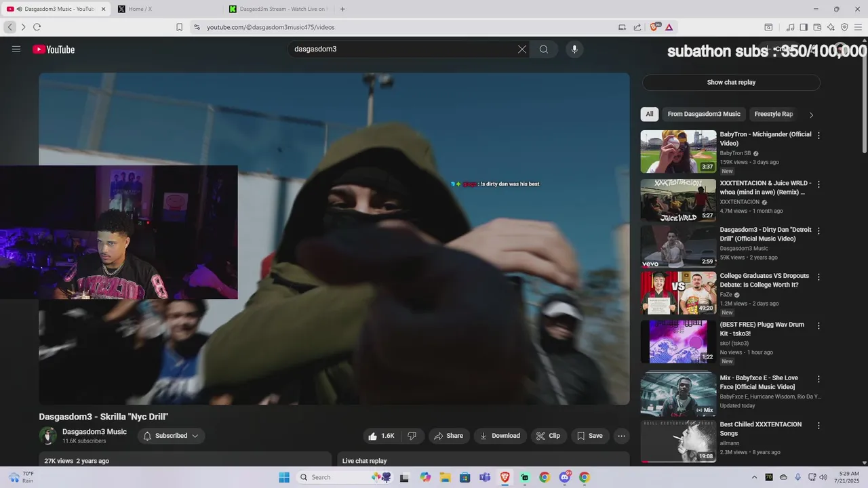Open the Brave Wallet icon
This screenshot has width=868, height=488.
click(x=817, y=27)
